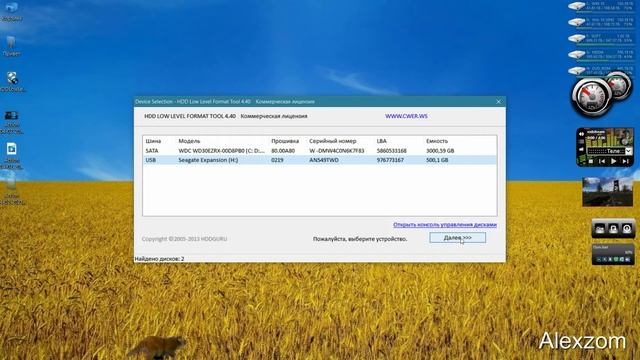The height and width of the screenshot is (360, 640).
Task: Click the fifth drive gadget icon
Action: click(577, 71)
